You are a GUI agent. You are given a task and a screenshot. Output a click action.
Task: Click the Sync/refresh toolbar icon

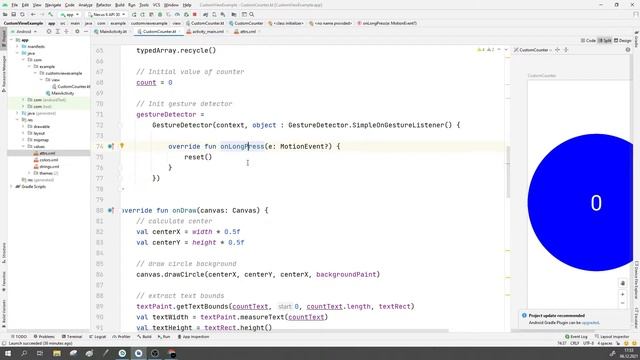pos(22,14)
